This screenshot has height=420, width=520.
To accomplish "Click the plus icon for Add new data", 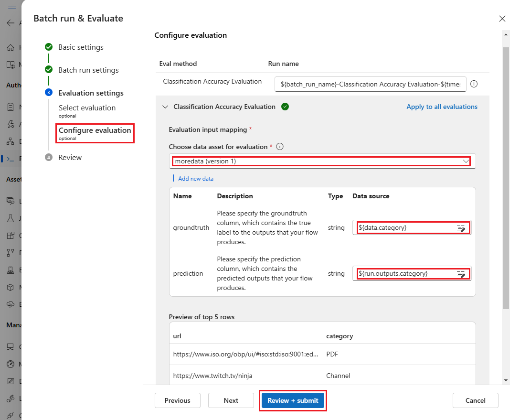I will click(x=173, y=179).
